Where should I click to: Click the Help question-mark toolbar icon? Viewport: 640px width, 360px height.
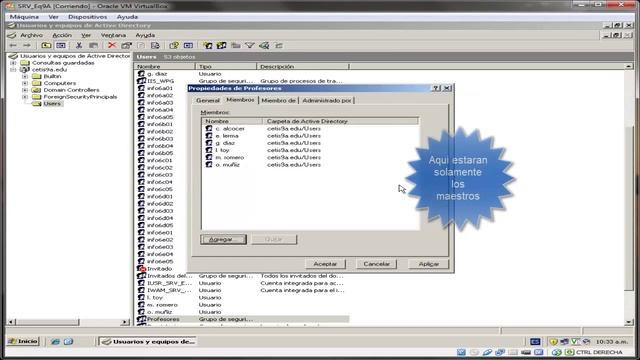[174, 45]
